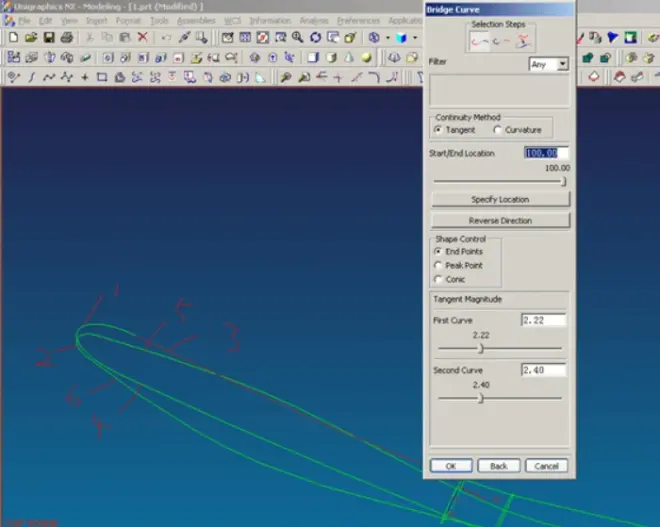Click the Start/End Location value field
The width and height of the screenshot is (660, 527).
click(546, 153)
